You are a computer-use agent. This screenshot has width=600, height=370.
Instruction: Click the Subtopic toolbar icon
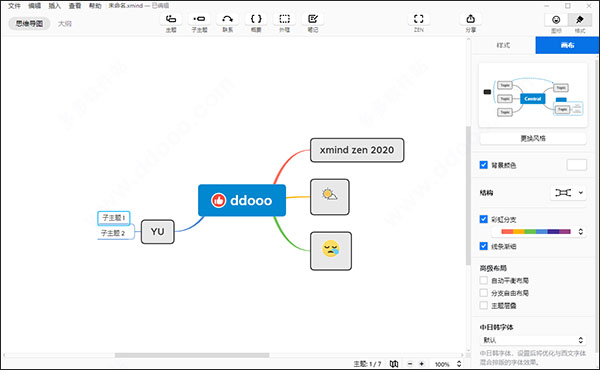[199, 19]
